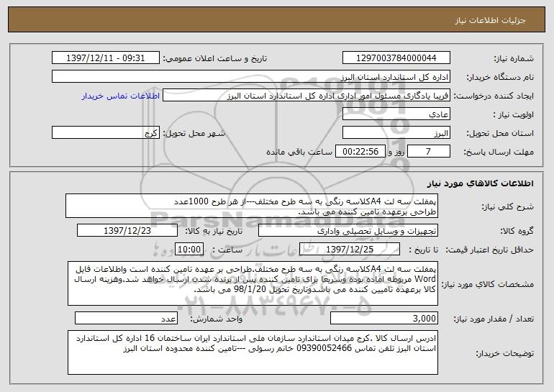Click the section heading اطلاعات کالاهای مورد نیاز
The height and width of the screenshot is (392, 554).
click(480, 183)
